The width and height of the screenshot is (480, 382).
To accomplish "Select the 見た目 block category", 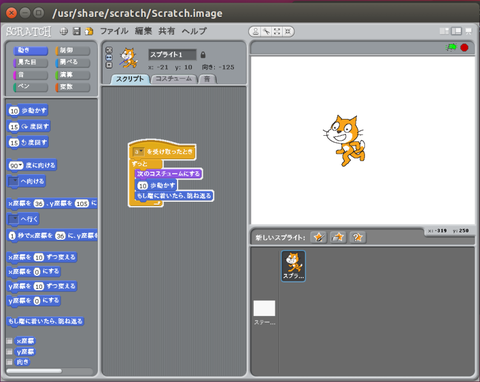I will click(x=31, y=62).
